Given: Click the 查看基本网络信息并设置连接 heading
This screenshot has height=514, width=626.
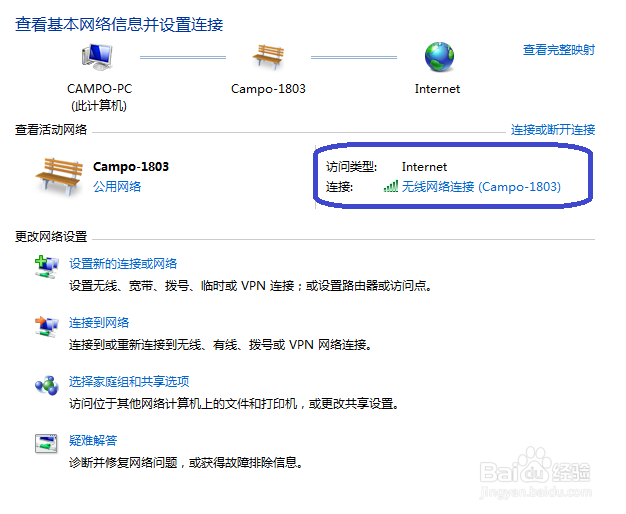Looking at the screenshot, I should (x=119, y=25).
